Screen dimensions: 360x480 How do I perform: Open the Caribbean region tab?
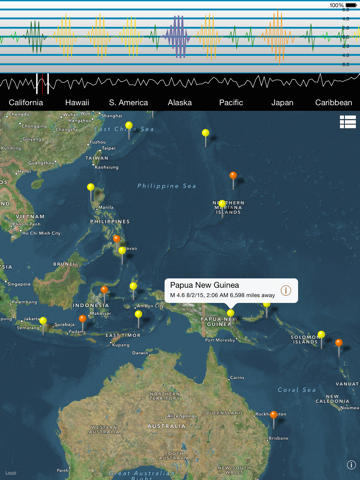[334, 102]
